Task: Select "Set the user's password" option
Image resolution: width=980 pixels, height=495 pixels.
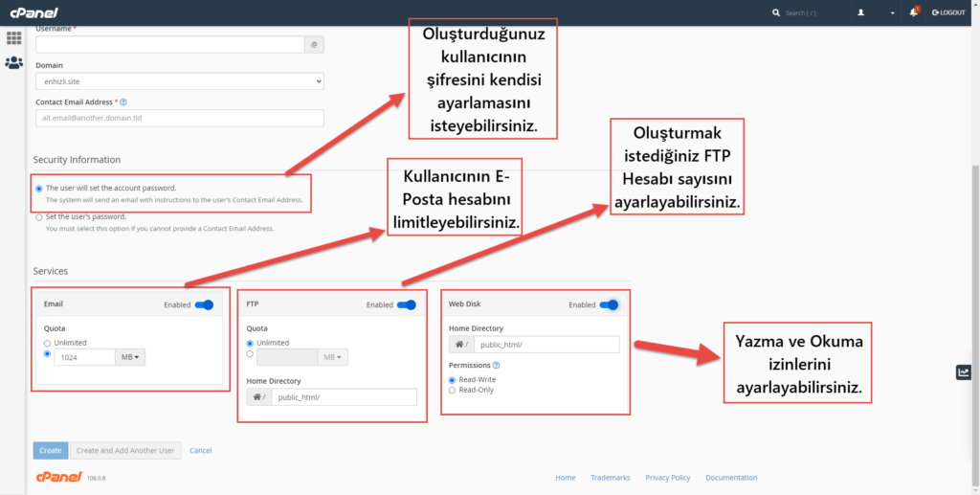Action: (39, 217)
